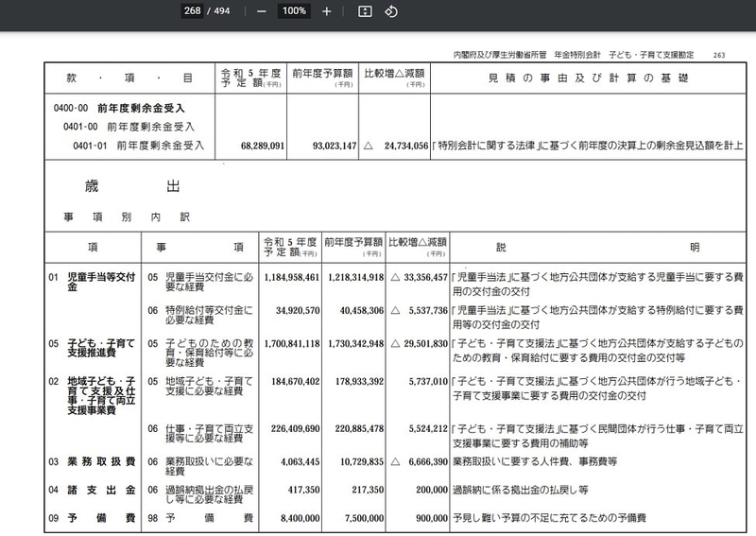Viewport: 756px width, 536px height.
Task: Click the amount 40,458,306
Action: click(x=362, y=311)
